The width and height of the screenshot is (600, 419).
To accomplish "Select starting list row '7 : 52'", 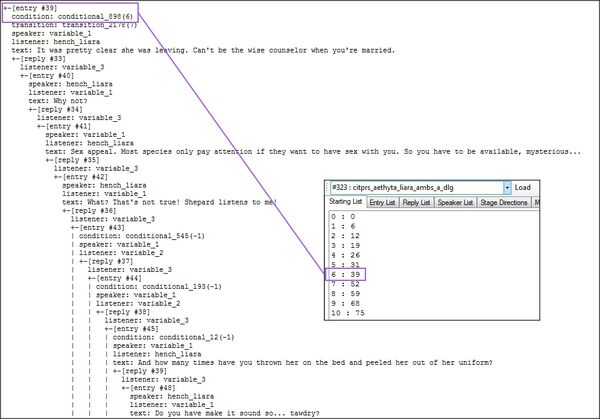I will tap(345, 284).
